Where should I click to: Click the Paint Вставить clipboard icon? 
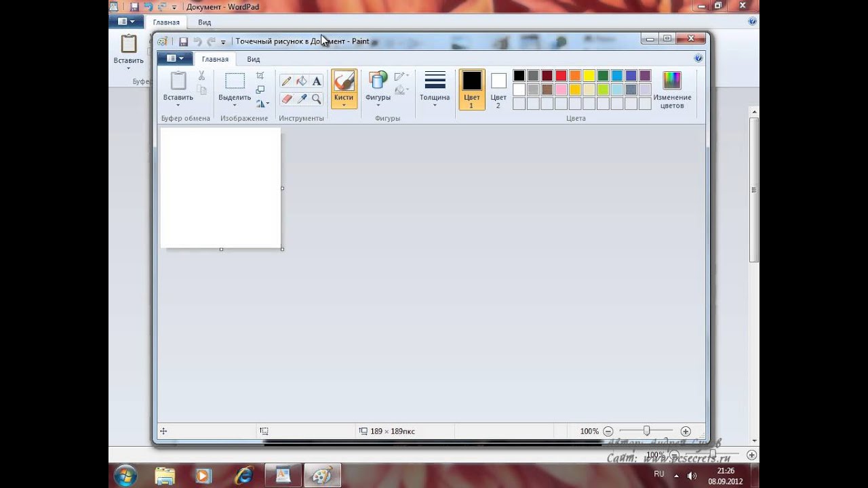[x=178, y=81]
